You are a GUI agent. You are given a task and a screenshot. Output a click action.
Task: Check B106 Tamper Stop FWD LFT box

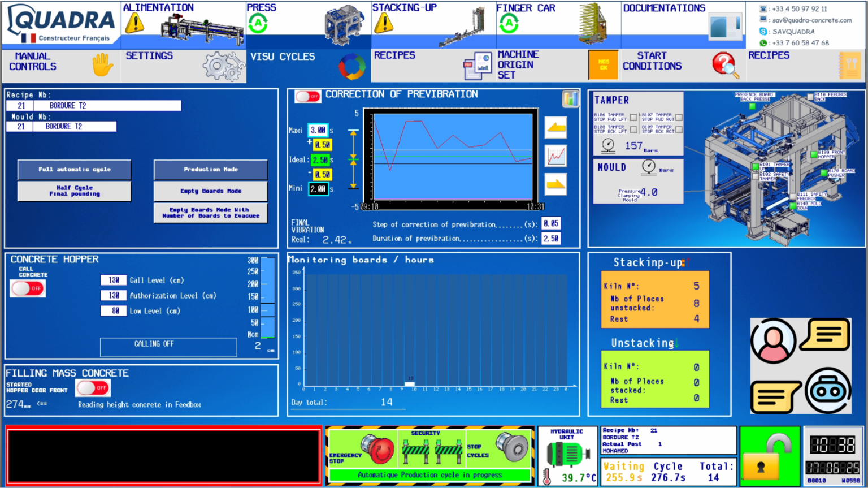(x=633, y=118)
